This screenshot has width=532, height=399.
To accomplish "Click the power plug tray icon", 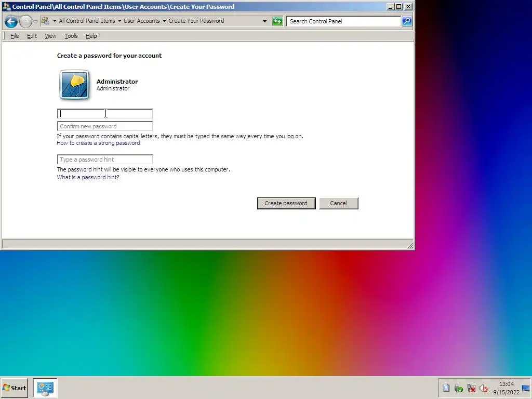I will pyautogui.click(x=458, y=388).
